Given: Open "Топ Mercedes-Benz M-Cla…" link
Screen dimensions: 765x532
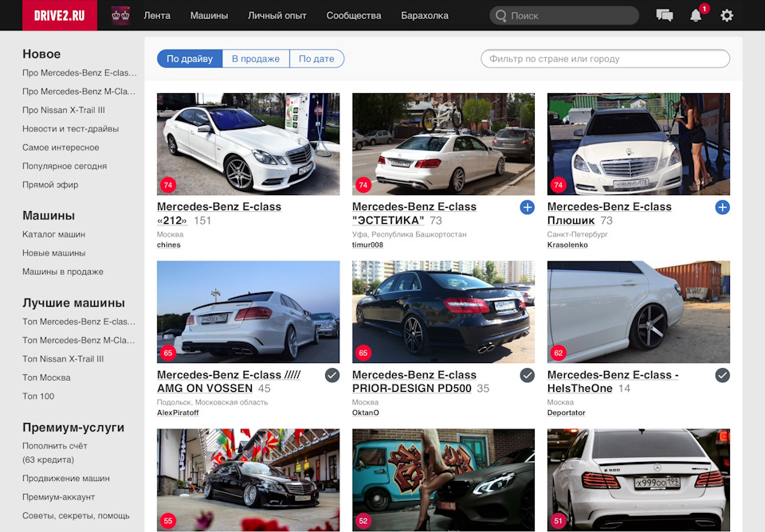Looking at the screenshot, I should point(79,340).
